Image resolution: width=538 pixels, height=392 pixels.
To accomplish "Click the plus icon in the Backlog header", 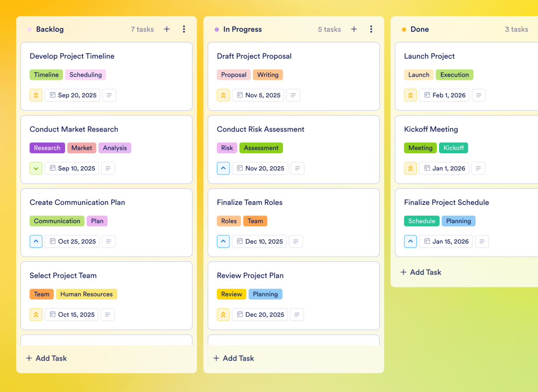I will click(x=167, y=29).
